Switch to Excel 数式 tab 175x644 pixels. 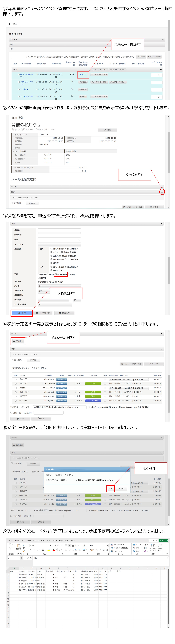tap(49, 541)
